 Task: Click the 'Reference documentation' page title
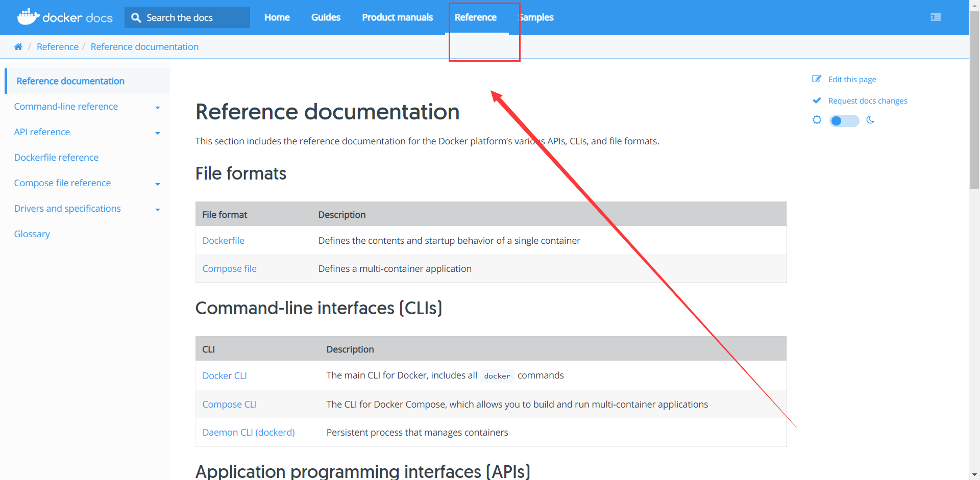tap(328, 112)
